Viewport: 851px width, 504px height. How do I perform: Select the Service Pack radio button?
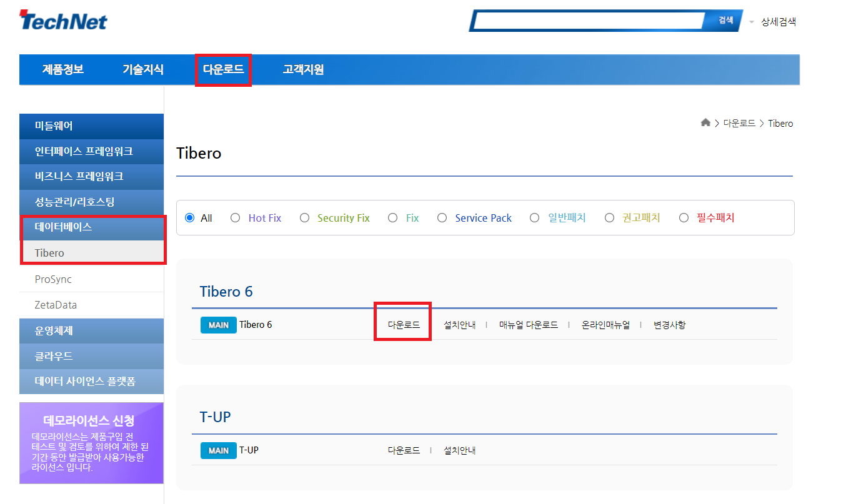pyautogui.click(x=442, y=218)
